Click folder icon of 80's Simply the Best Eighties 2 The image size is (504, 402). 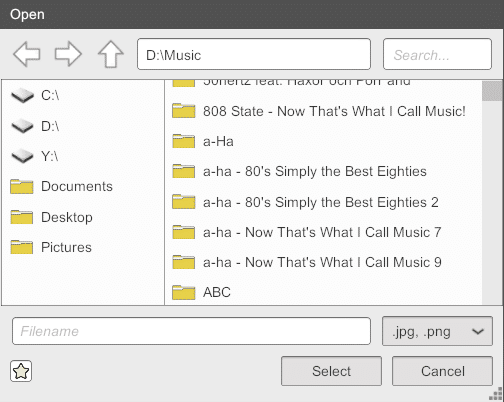pos(184,202)
